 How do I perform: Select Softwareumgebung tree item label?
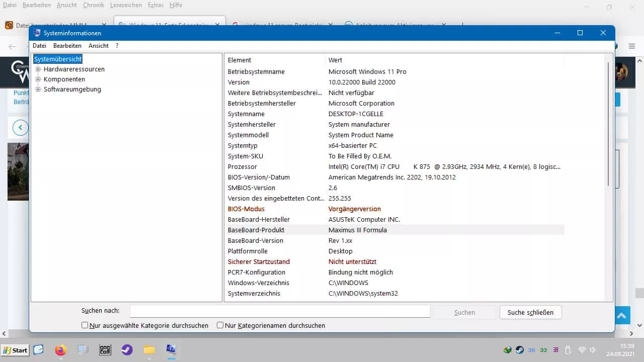72,89
